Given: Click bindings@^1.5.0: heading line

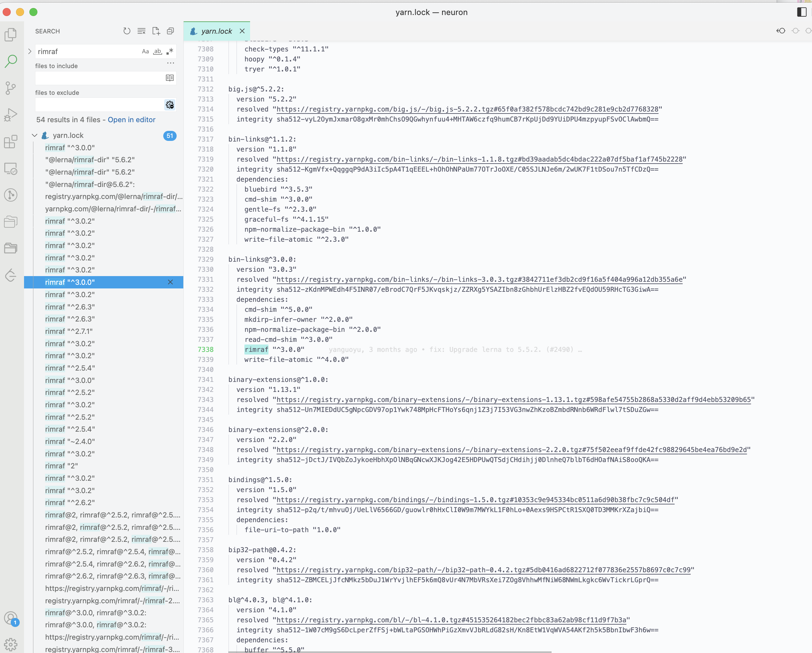Looking at the screenshot, I should click(260, 480).
